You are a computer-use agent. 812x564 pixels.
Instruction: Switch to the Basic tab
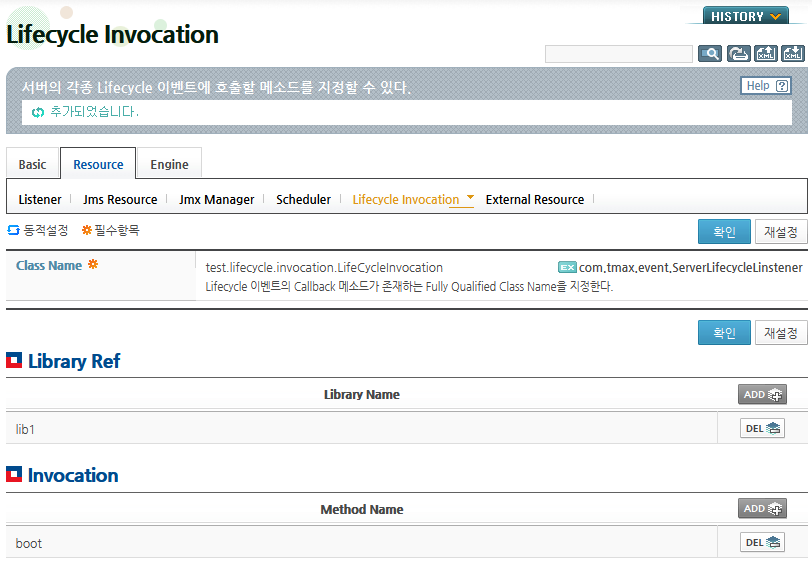32,164
